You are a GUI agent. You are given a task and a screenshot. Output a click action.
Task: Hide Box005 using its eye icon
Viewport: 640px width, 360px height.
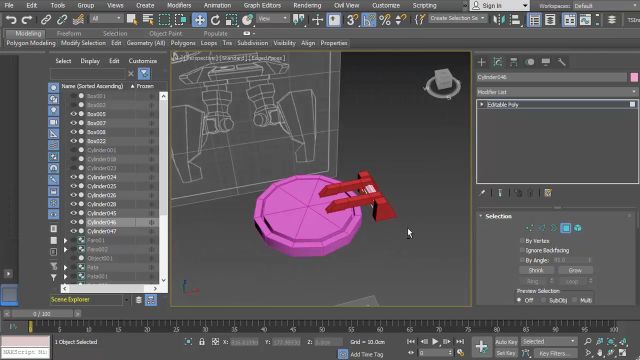pyautogui.click(x=73, y=114)
